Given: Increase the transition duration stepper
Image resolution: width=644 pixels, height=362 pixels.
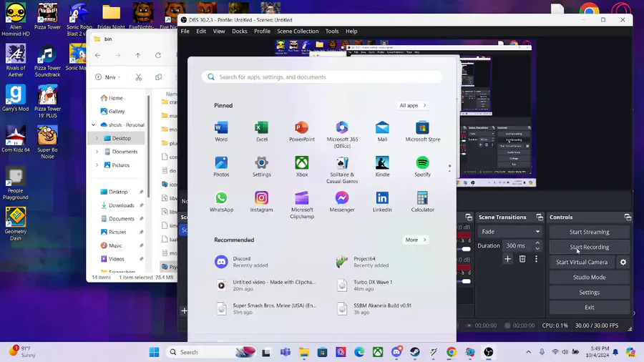Looking at the screenshot, I should (537, 243).
